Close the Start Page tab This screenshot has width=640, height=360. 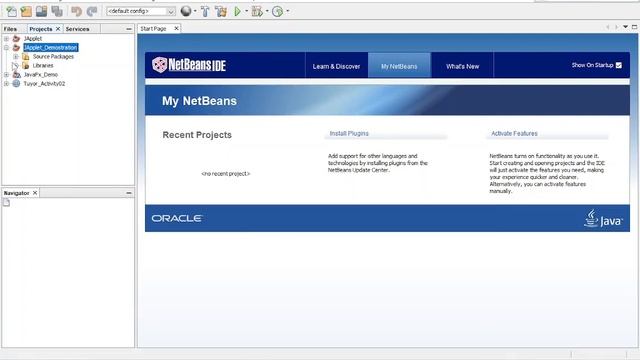point(176,28)
